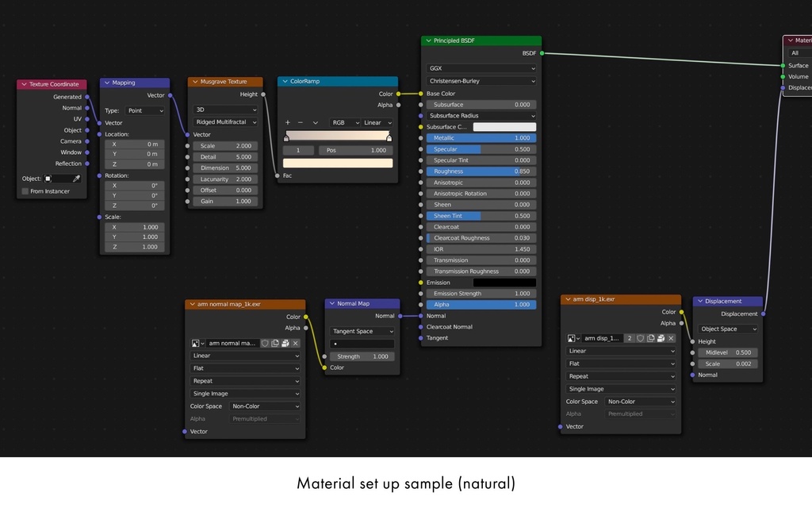This screenshot has height=508, width=812.
Task: Open Repeat extension dropdown in arm normal map node
Action: click(245, 380)
